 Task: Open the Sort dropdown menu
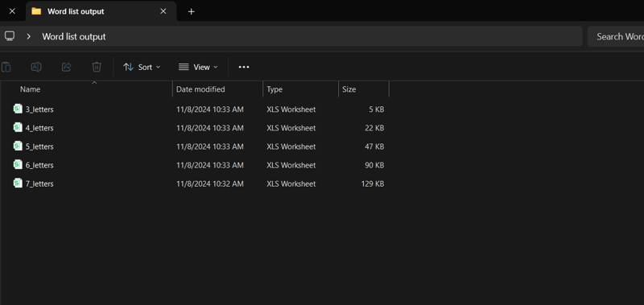tap(142, 67)
